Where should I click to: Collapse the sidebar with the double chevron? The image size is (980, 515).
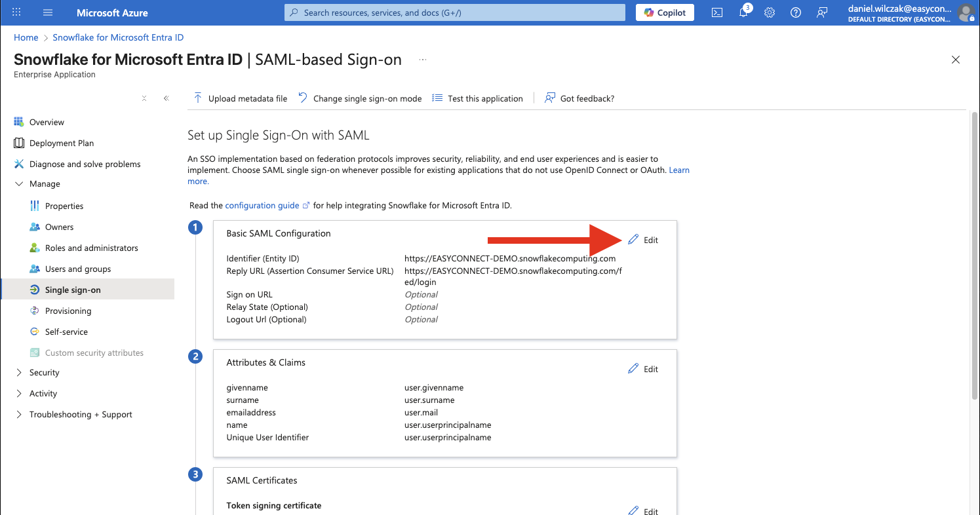click(167, 98)
